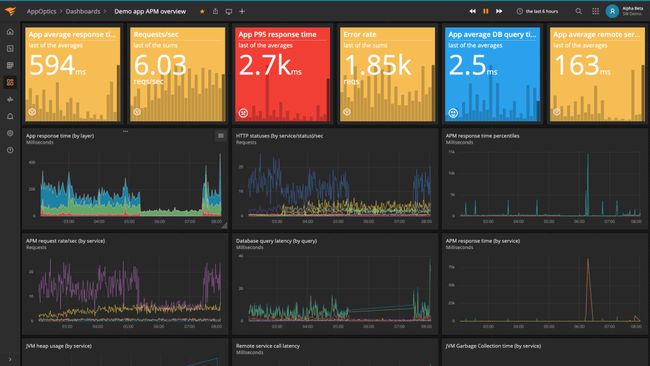Open the Requests/sec tile
Screen dimensions: 650x366
pos(178,74)
